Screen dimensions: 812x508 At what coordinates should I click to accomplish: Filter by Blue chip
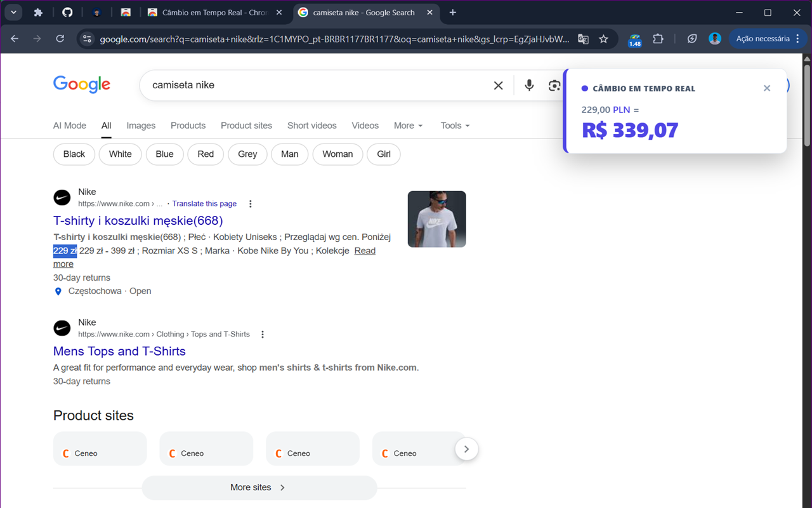coord(165,154)
